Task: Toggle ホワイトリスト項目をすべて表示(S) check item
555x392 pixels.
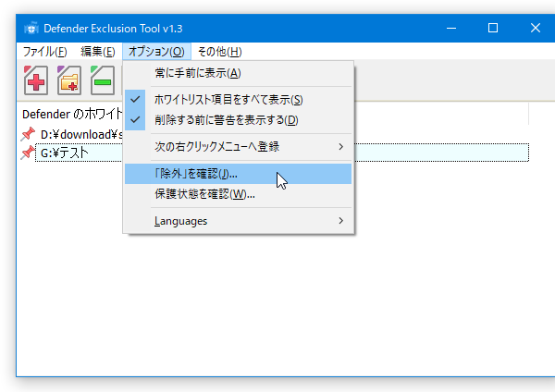Action: click(239, 100)
